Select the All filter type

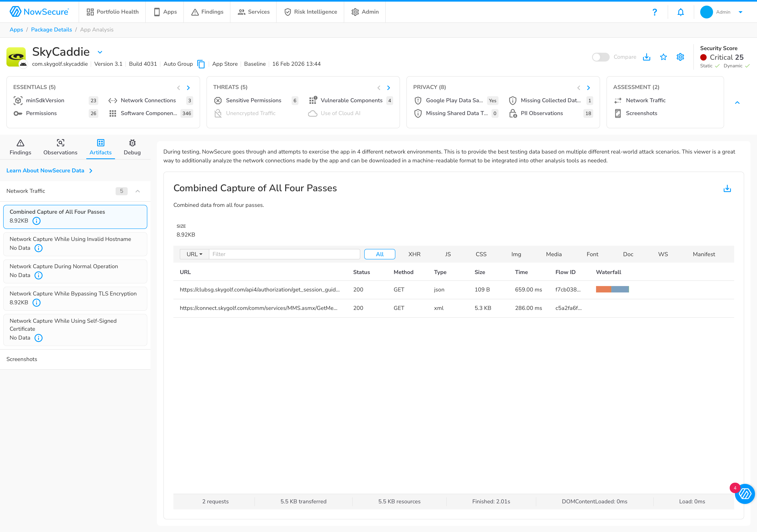tap(380, 254)
